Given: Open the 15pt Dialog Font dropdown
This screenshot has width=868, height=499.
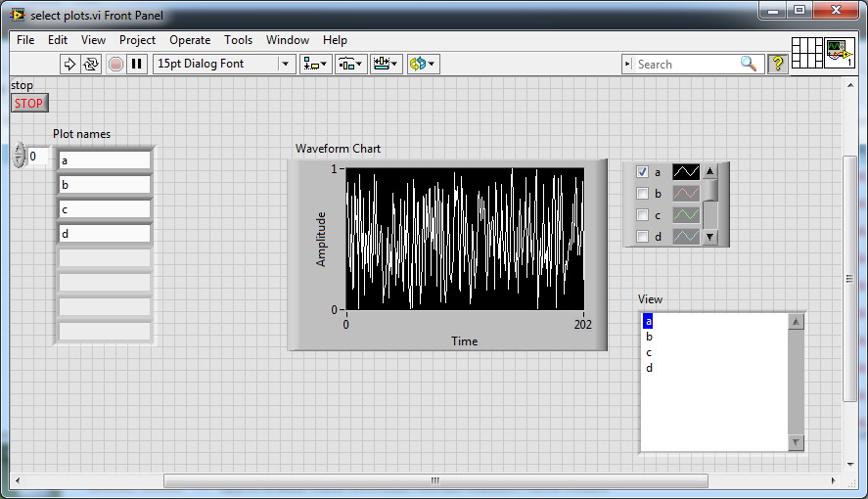Looking at the screenshot, I should pyautogui.click(x=224, y=64).
